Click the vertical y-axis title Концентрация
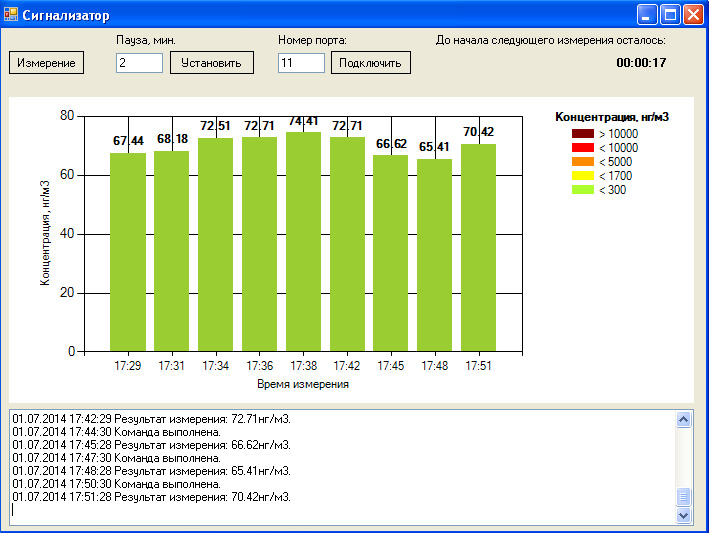Screen dimensions: 709x533 point(45,233)
